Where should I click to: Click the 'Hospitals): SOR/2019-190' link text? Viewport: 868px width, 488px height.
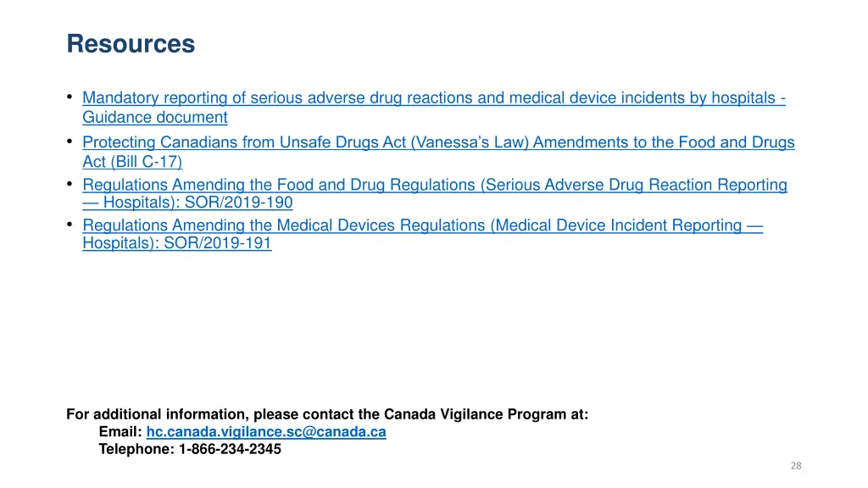(198, 202)
